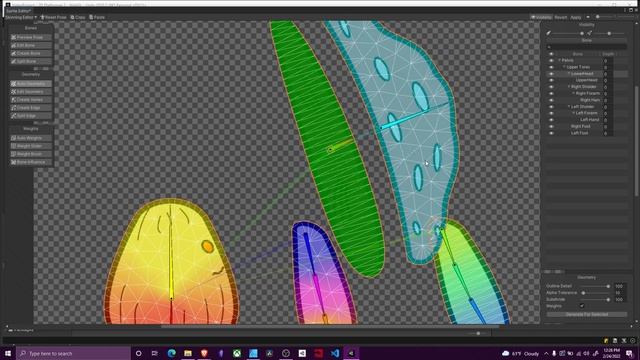Collapse the LowerHead tree node
The width and height of the screenshot is (640, 360).
[569, 73]
